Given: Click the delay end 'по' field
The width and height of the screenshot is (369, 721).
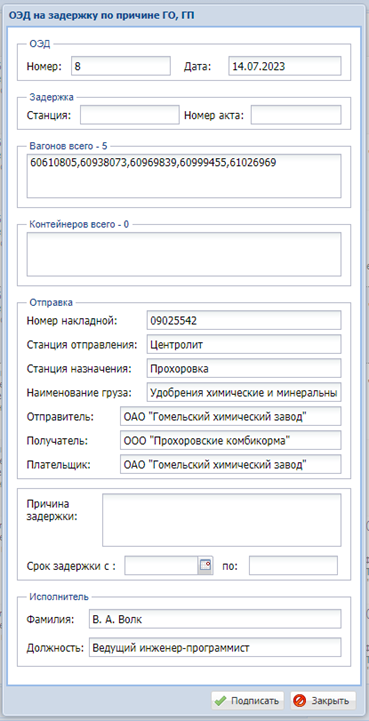Looking at the screenshot, I should pyautogui.click(x=293, y=566).
